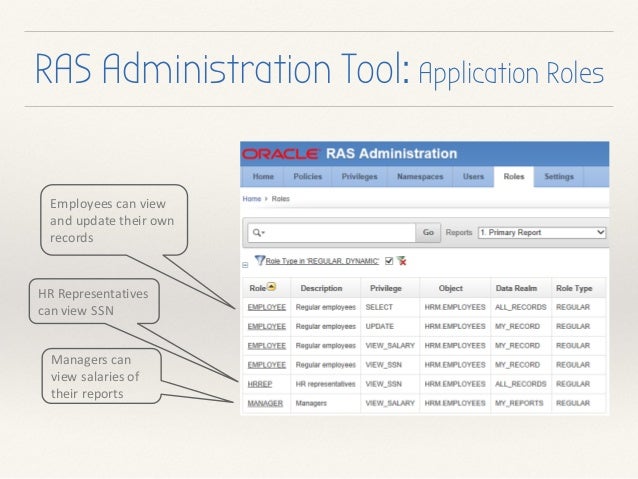Click the HR representatives description cell

click(x=326, y=384)
